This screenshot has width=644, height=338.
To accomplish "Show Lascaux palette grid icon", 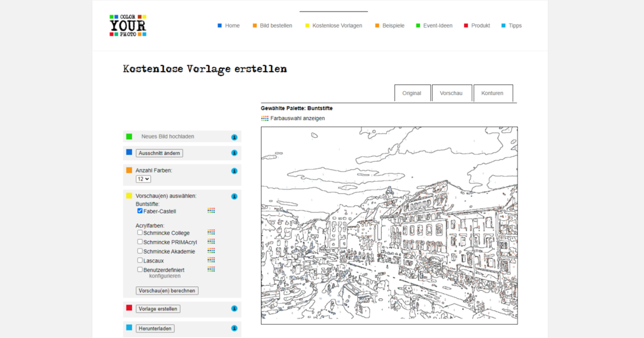I will (x=211, y=260).
